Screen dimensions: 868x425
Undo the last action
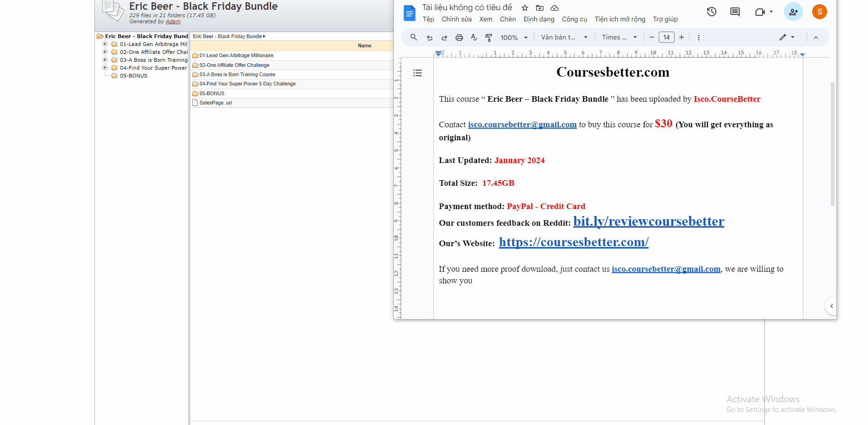430,38
